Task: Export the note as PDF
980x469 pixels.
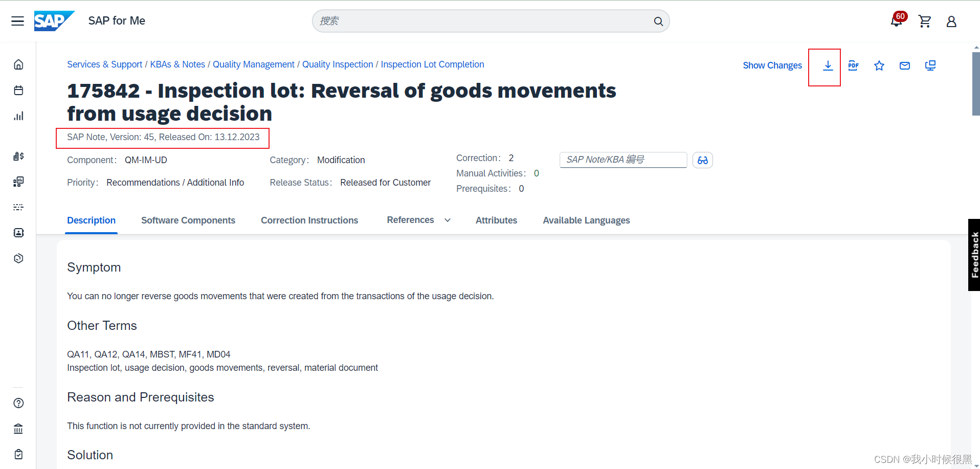Action: click(x=853, y=65)
